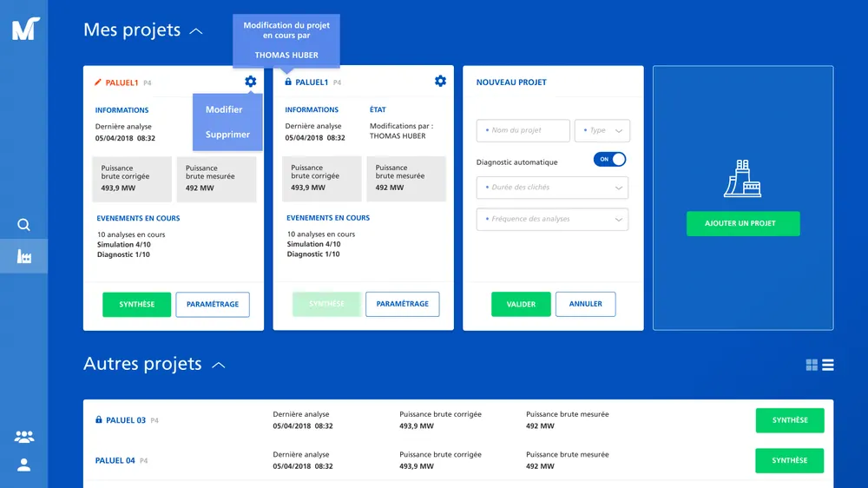Click the Thomas Huber modification tooltip
The width and height of the screenshot is (868, 488).
click(286, 41)
